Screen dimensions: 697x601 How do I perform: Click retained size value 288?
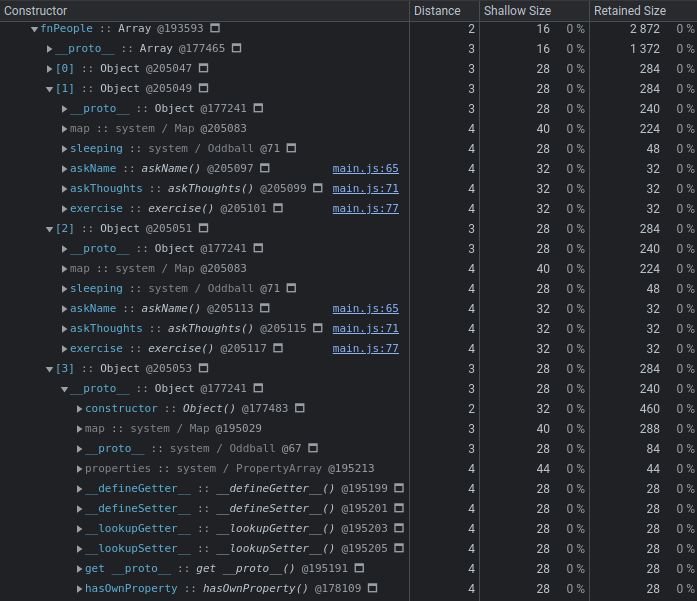(650, 429)
